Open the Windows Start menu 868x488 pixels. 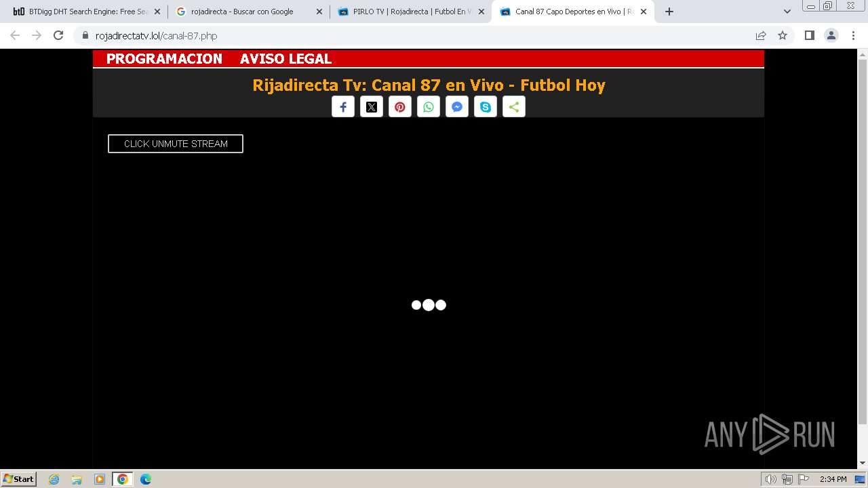click(x=19, y=479)
